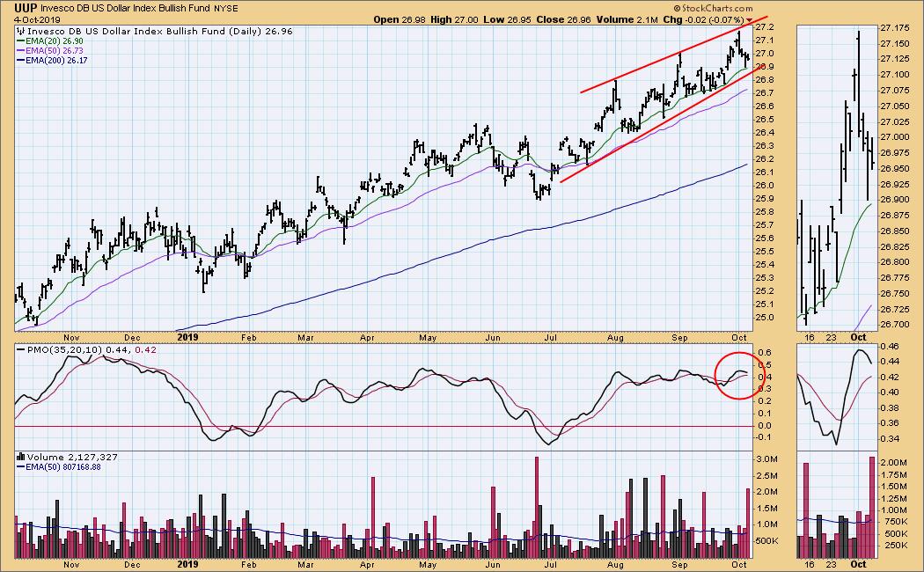Screen dimensions: 924x572
Task: Click the Low 26.95 value
Action: tap(508, 19)
